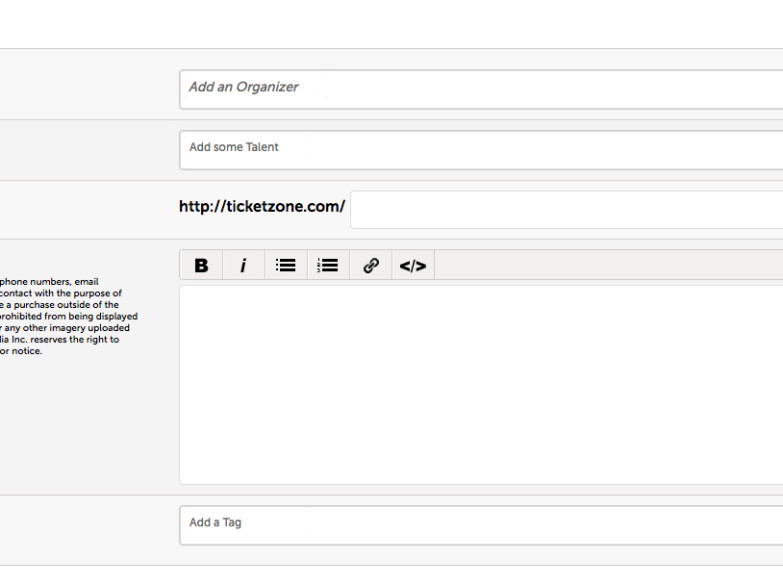The width and height of the screenshot is (783, 587).
Task: Click the 'phone numbers, email' notice line
Action: pos(49,282)
